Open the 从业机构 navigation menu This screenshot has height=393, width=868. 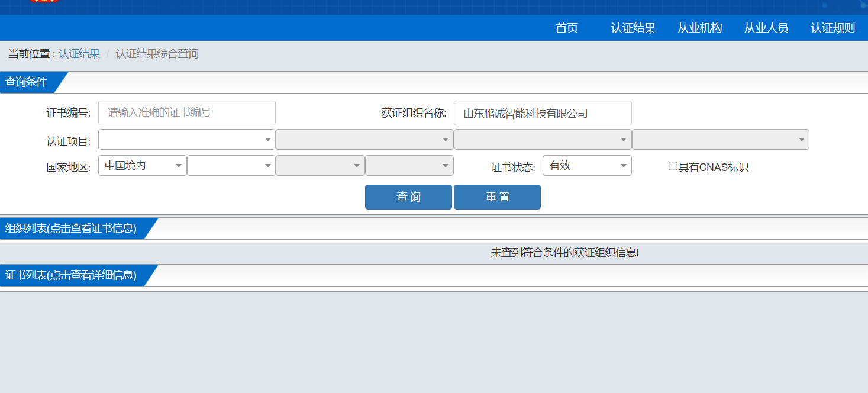[x=700, y=28]
